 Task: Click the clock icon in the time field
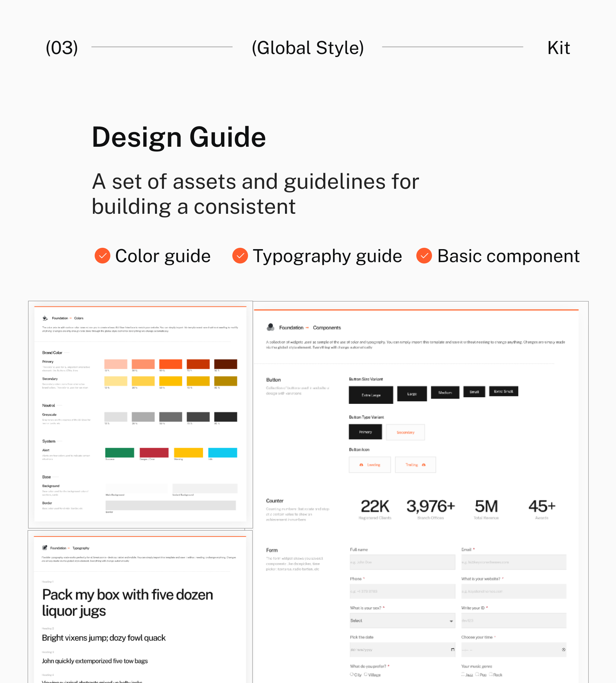(564, 649)
